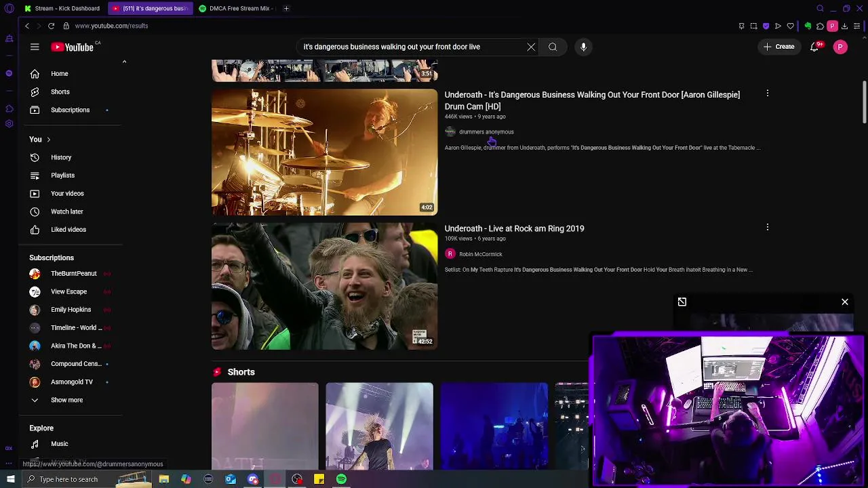Open more options for Rock am Ring video
This screenshot has width=868, height=488.
tap(767, 227)
